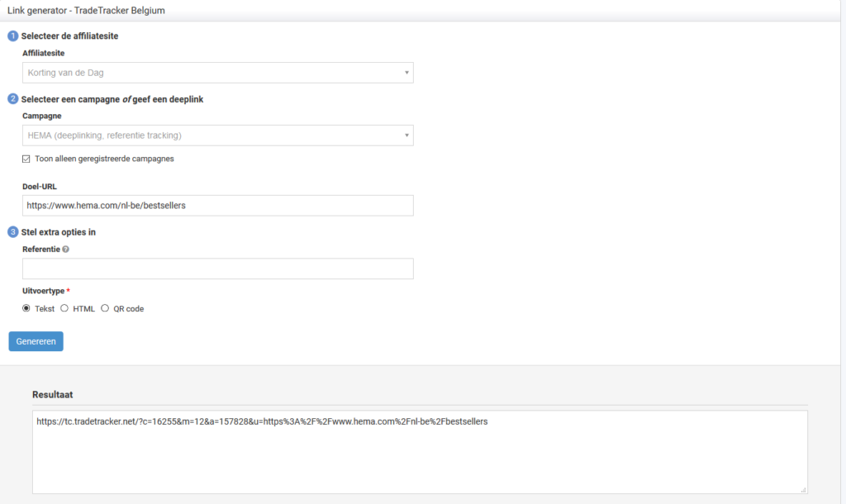Image resolution: width=846 pixels, height=504 pixels.
Task: Click the Campagne field label
Action: coord(41,116)
